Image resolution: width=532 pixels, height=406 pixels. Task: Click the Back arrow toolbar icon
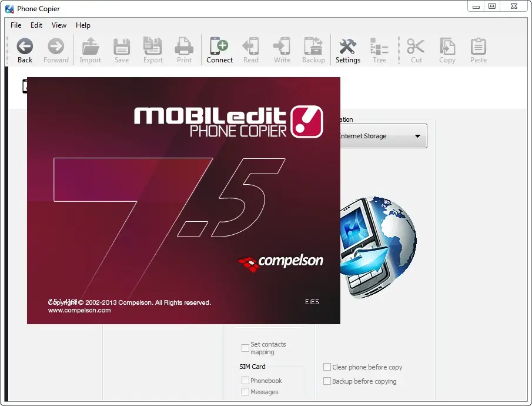pos(25,46)
